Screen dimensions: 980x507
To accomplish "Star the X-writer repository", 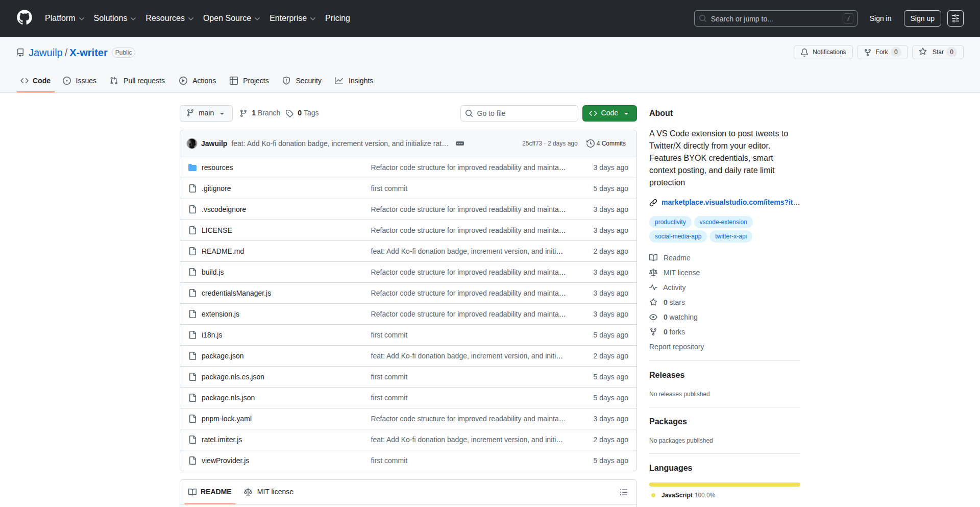I will [x=937, y=52].
